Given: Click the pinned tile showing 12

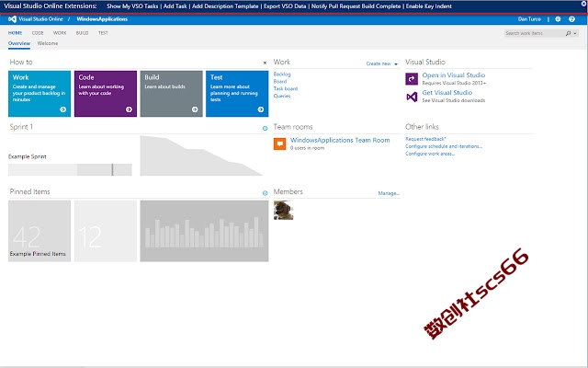Looking at the screenshot, I should 106,231.
